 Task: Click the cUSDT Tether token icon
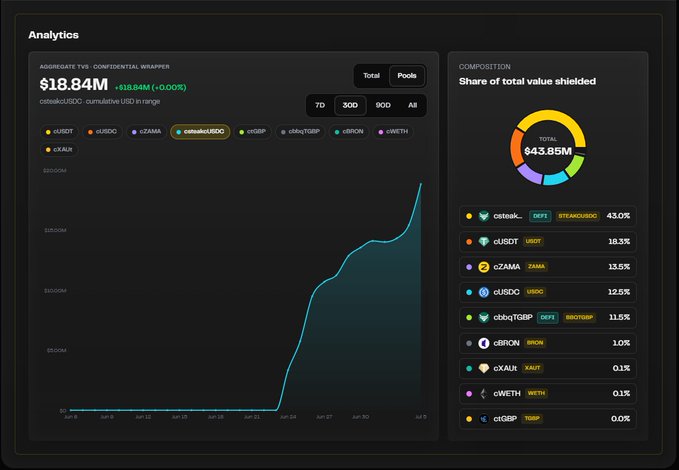pyautogui.click(x=484, y=242)
